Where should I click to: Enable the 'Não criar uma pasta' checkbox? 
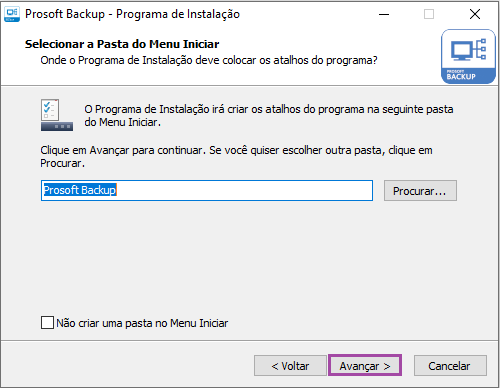[47, 323]
